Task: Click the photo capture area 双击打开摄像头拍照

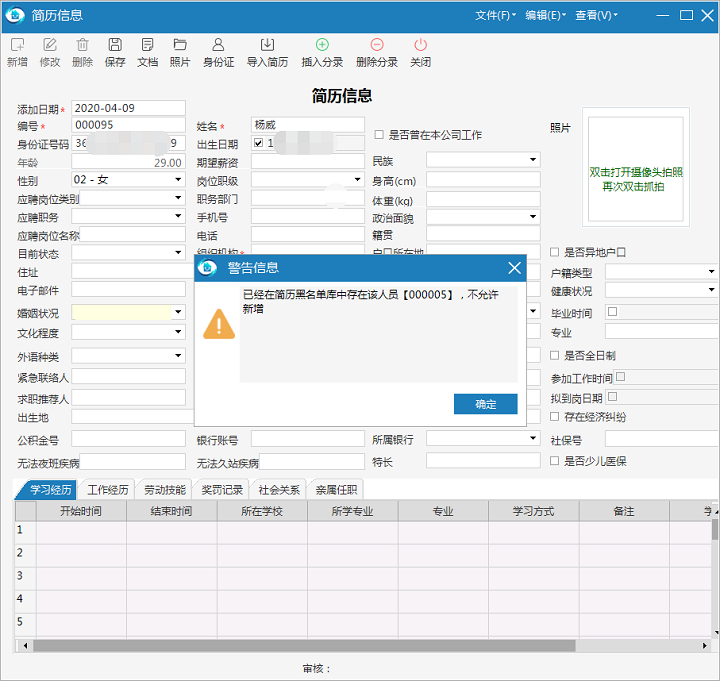Action: pos(636,169)
